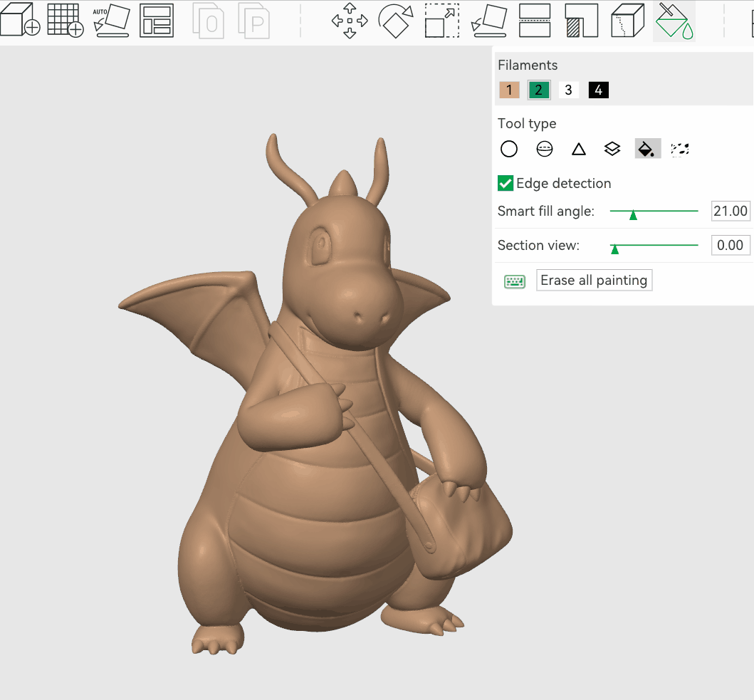
Task: Click the Add model cube icon
Action: 20,20
